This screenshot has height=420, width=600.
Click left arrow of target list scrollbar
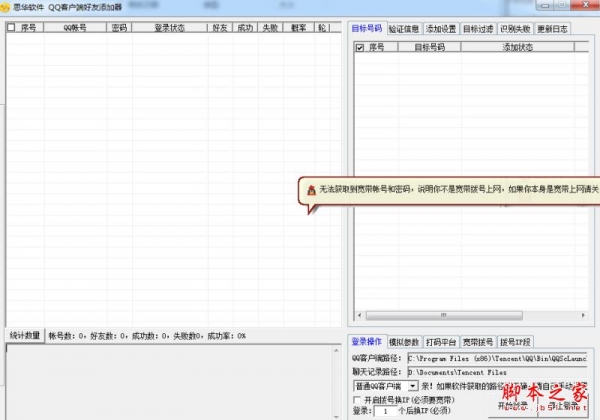pyautogui.click(x=359, y=315)
